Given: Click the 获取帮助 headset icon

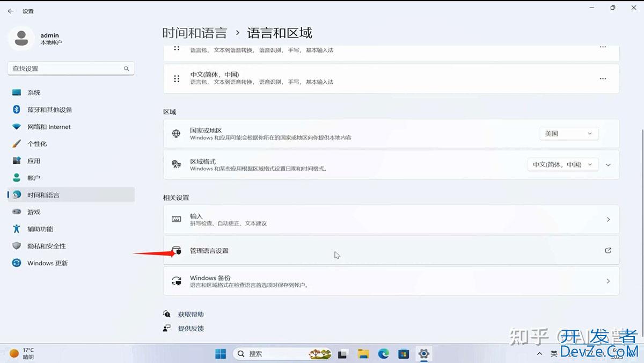Looking at the screenshot, I should coord(167,314).
